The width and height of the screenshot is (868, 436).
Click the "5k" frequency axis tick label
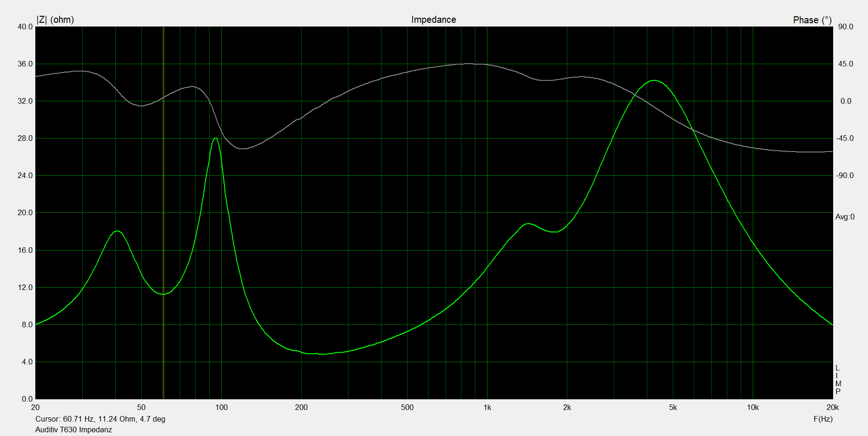point(673,408)
